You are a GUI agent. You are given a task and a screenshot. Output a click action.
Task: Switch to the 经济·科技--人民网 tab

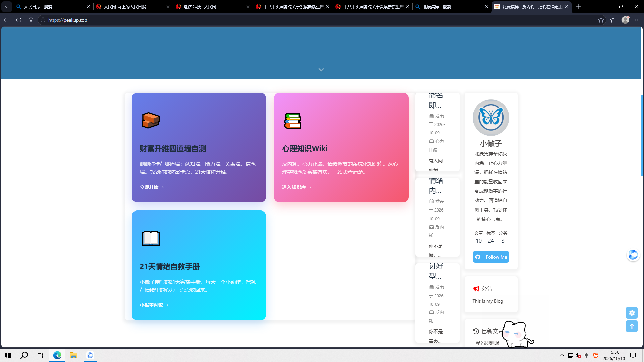tap(212, 7)
